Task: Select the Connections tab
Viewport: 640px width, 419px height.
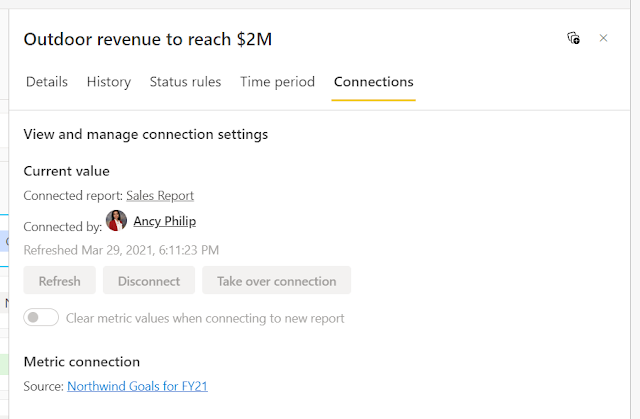Action: 373,82
